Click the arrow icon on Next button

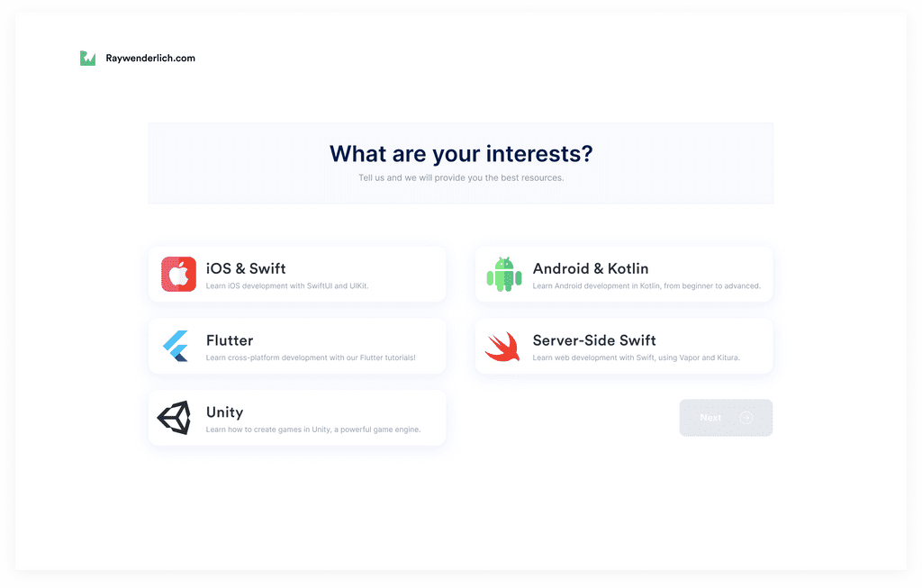pos(746,418)
